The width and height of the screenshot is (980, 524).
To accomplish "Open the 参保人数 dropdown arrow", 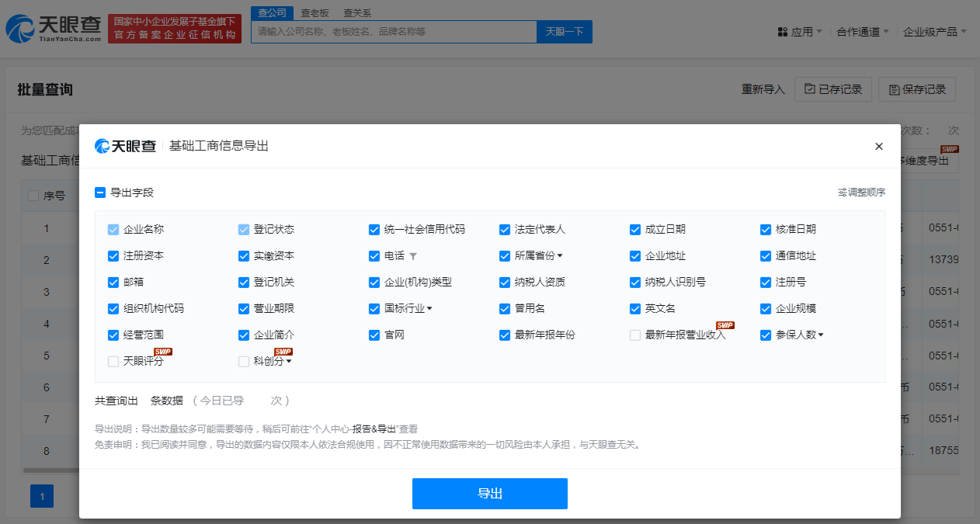I will click(x=821, y=335).
